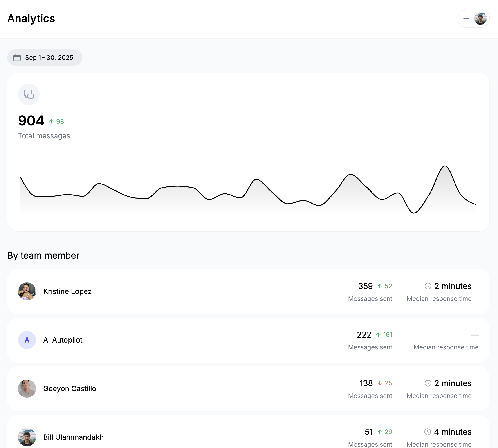Click the user profile avatar at top right
Viewport: 498px width, 448px height.
[x=480, y=18]
